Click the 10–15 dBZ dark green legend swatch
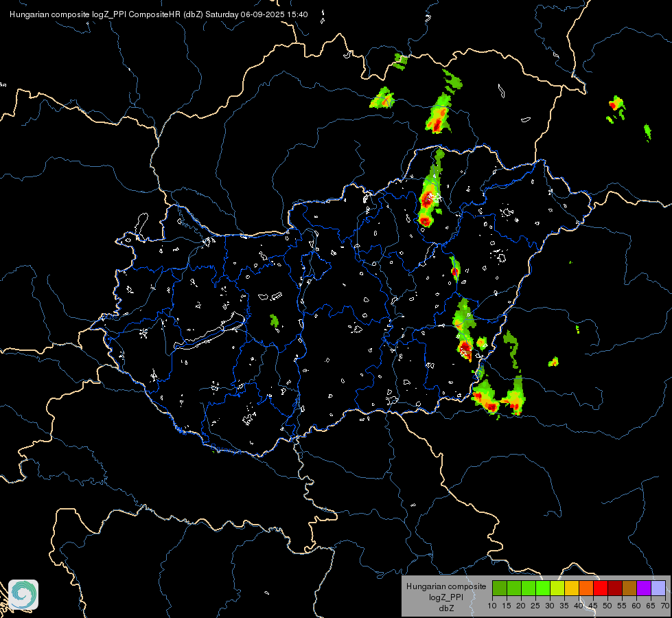The image size is (672, 618). click(500, 588)
